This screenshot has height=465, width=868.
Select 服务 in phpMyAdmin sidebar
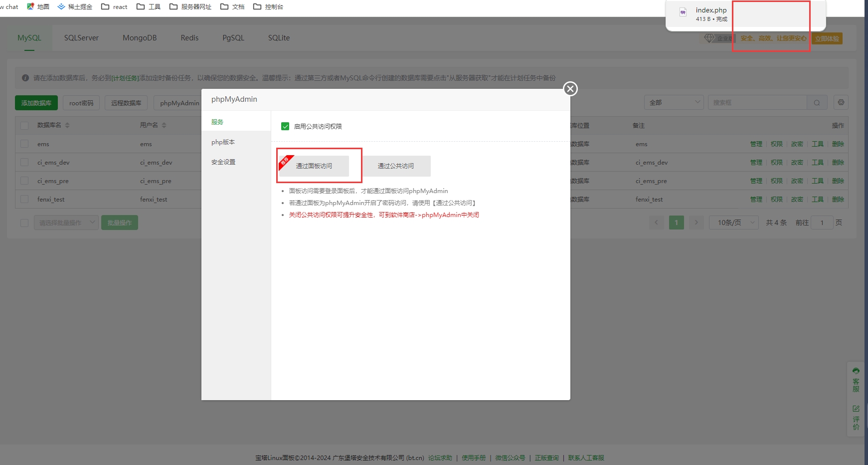tap(236, 122)
